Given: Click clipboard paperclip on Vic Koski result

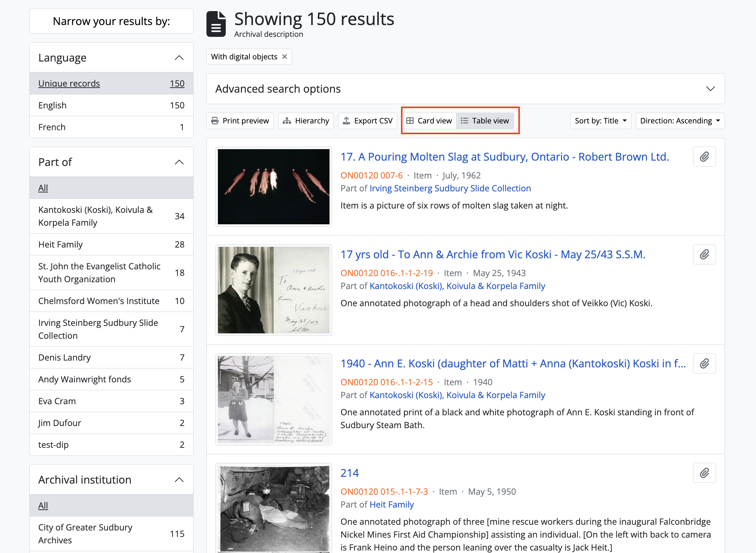Looking at the screenshot, I should tap(704, 254).
